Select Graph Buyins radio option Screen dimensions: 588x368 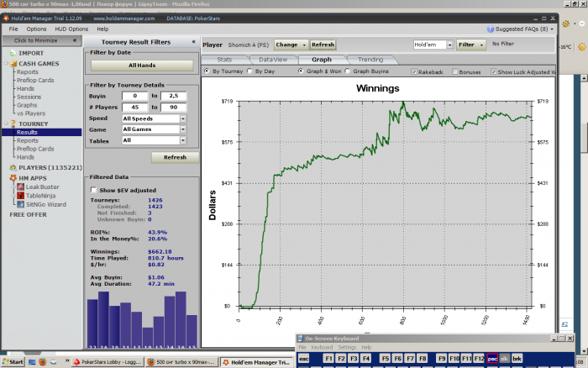(349, 71)
